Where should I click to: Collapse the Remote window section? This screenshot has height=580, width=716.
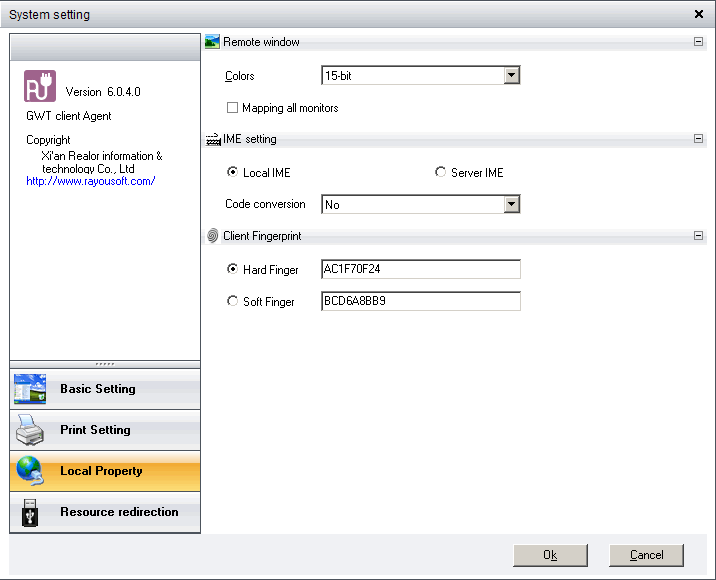pos(697,42)
